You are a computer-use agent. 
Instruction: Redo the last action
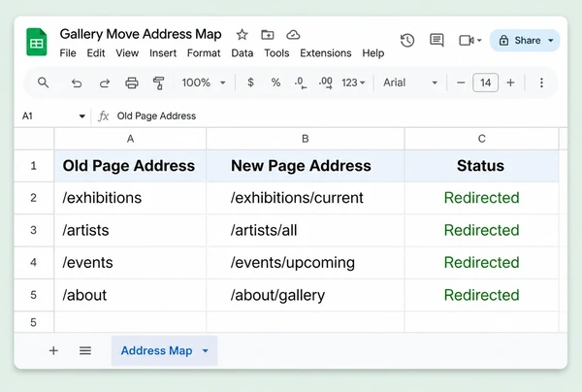(x=105, y=82)
